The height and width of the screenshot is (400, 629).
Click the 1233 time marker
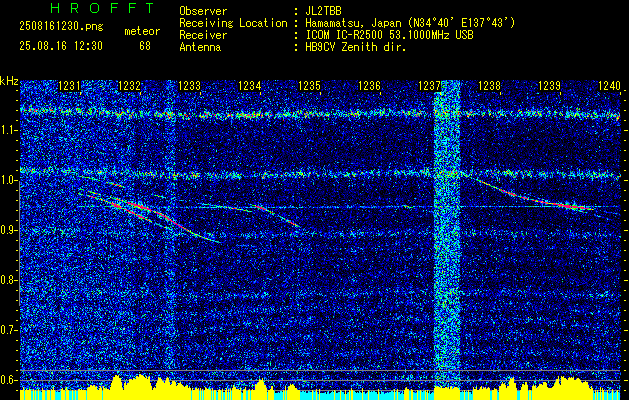(x=189, y=86)
